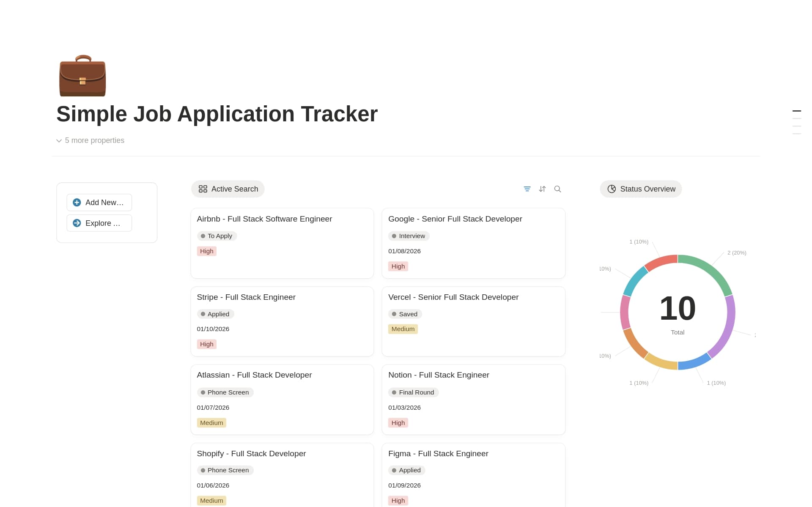
Task: Open Shopify - Full Stack Developer card
Action: [x=282, y=475]
